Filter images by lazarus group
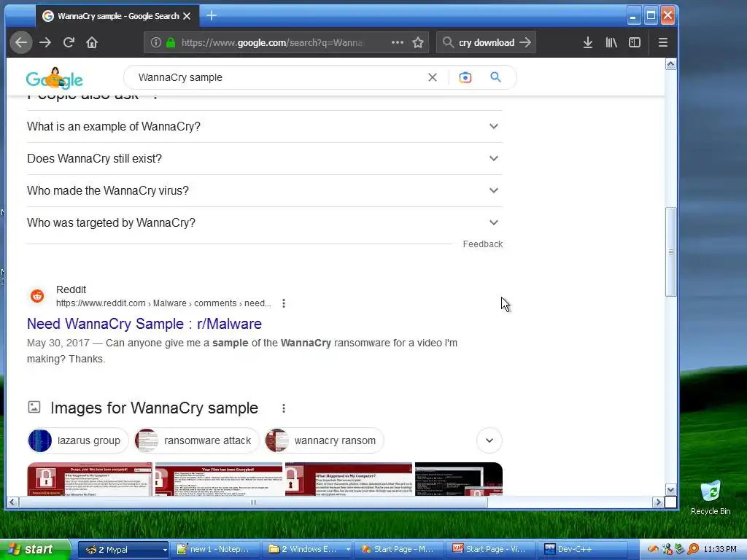 tap(78, 440)
